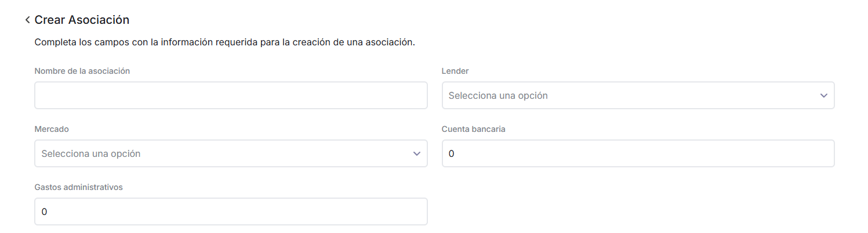Click the 'Lender' field label
Image resolution: width=868 pixels, height=233 pixels.
click(x=455, y=71)
